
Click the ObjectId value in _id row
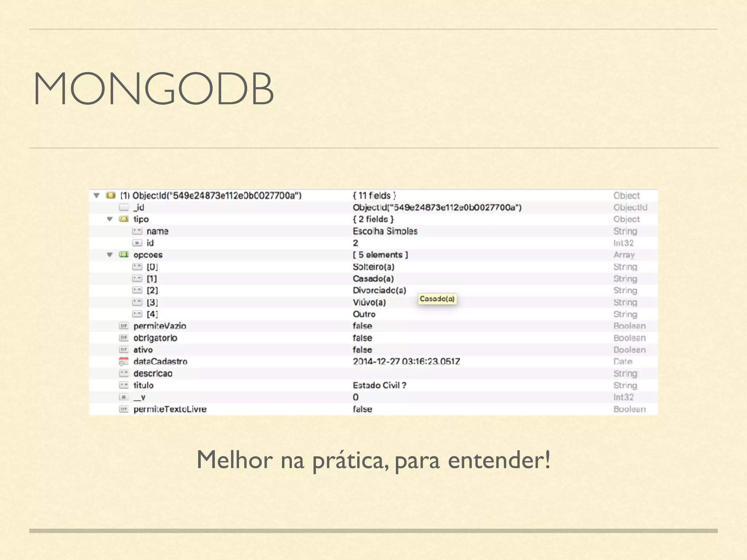(x=437, y=207)
